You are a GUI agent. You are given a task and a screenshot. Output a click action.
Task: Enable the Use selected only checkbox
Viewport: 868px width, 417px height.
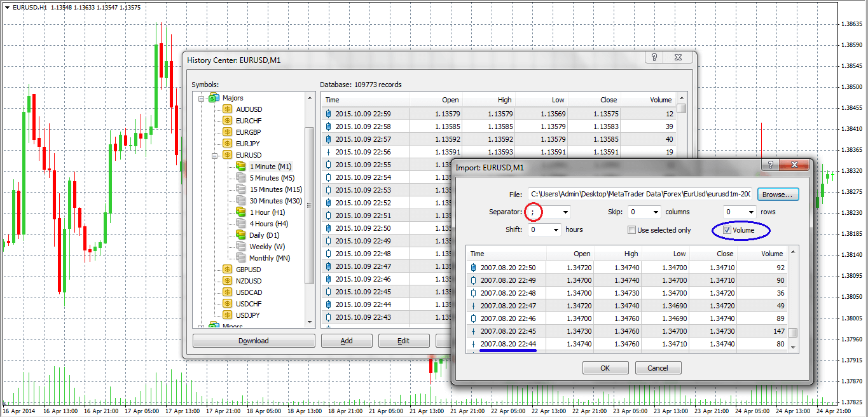click(x=631, y=230)
